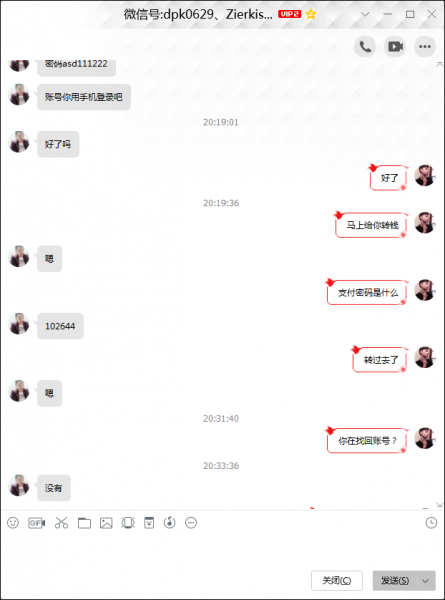The image size is (445, 600).
Task: Show more toolbar tools via circled ellipsis
Action: [191, 523]
